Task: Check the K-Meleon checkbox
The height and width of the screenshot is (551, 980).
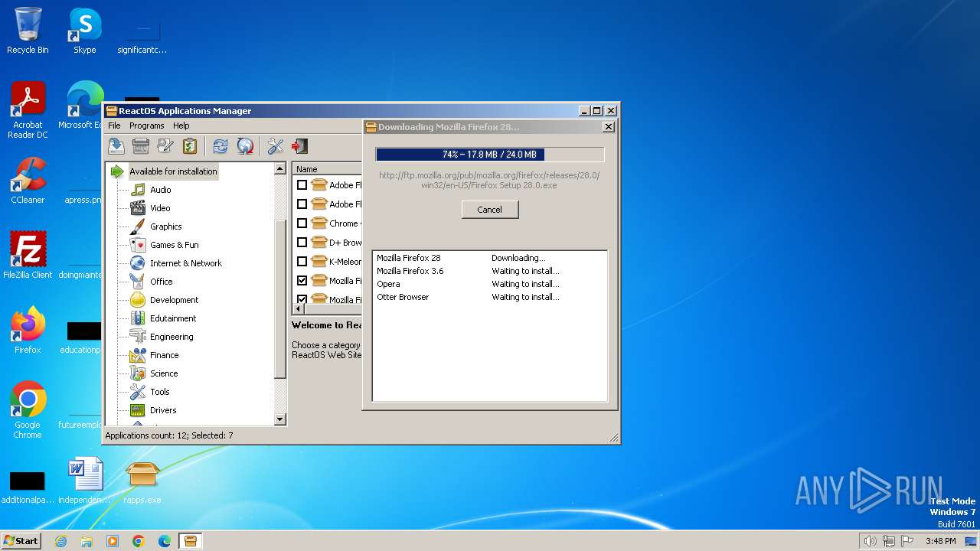Action: (x=302, y=262)
